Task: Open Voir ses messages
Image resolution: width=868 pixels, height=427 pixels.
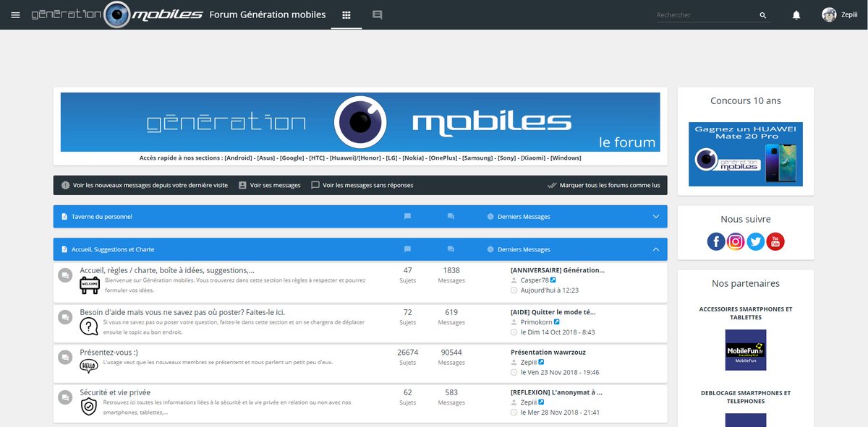Action: (269, 185)
